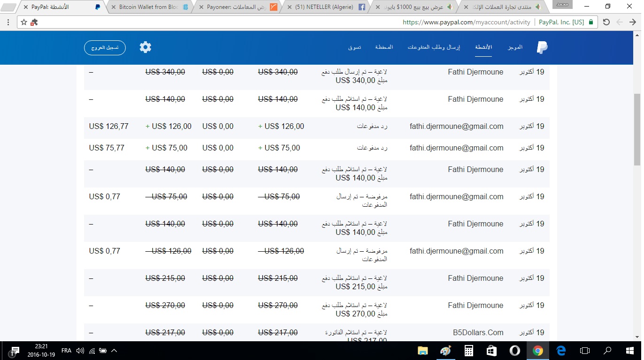Open Chrome three-dot menu
Viewport: 644px width, 360px height.
[x=8, y=22]
